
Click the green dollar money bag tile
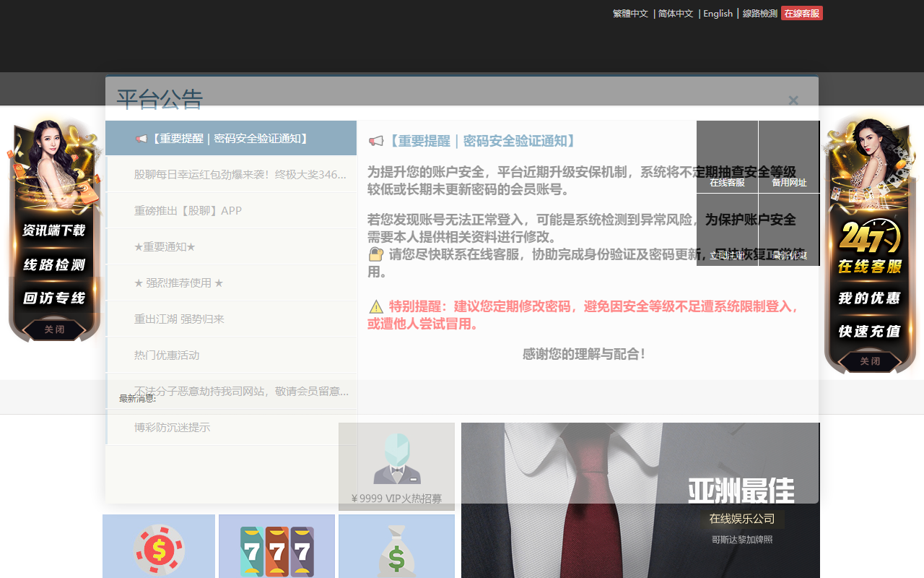pyautogui.click(x=396, y=546)
